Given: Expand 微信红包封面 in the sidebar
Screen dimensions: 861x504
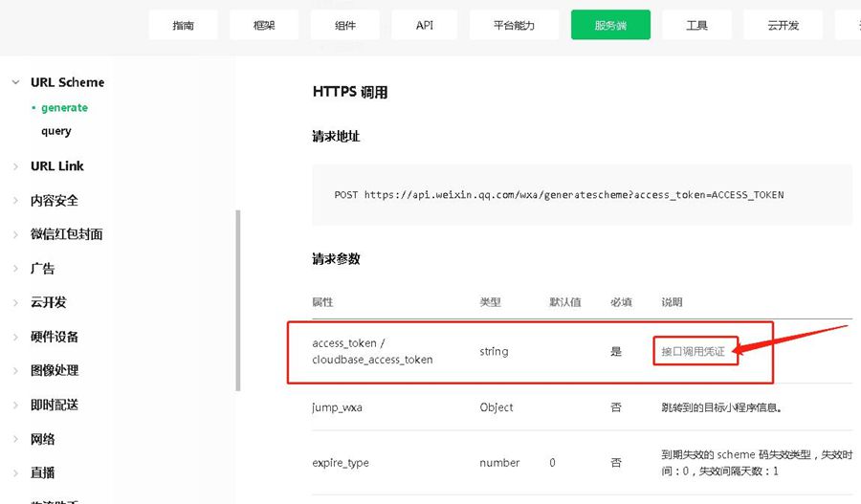Looking at the screenshot, I should (66, 234).
